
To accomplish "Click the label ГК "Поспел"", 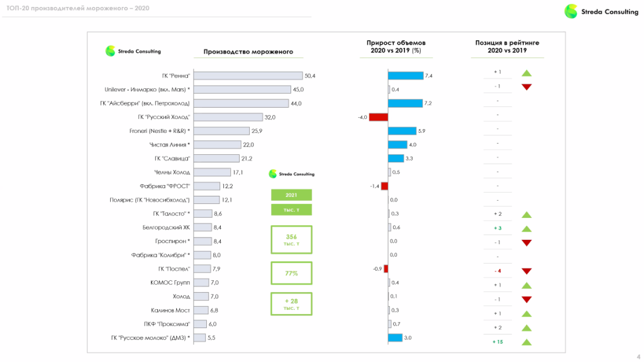I will (174, 269).
